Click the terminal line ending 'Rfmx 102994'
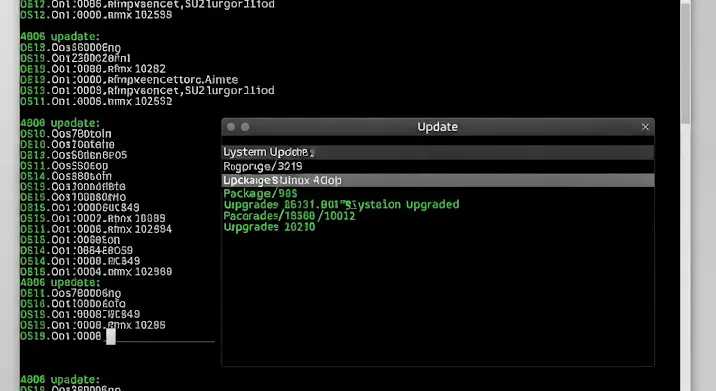This screenshot has height=391, width=716. click(x=96, y=229)
